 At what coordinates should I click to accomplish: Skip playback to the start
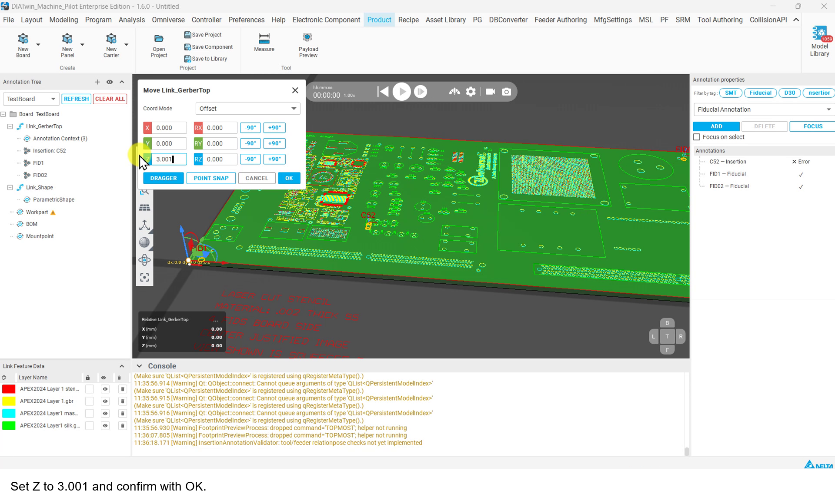point(383,92)
